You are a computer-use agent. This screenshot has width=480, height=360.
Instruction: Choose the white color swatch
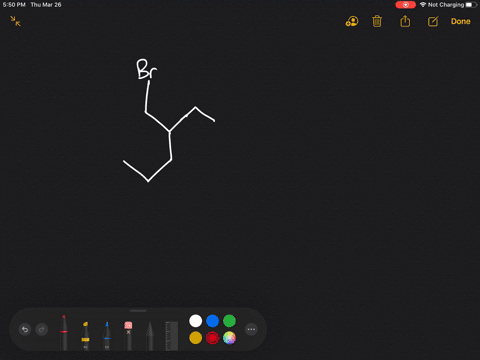196,321
